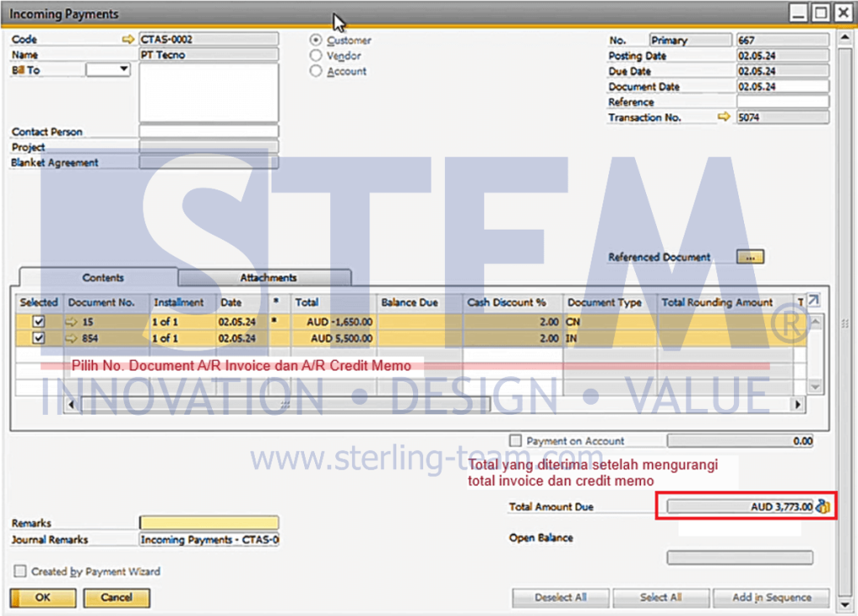The height and width of the screenshot is (616, 858).
Task: Click the money bag icon beside Total Amount Due
Action: [x=823, y=506]
